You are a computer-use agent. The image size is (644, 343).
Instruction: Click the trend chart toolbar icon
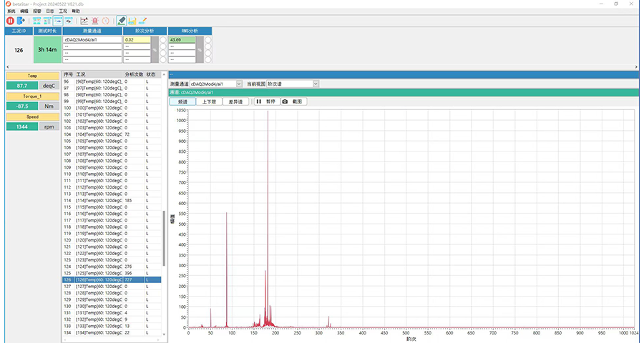pos(84,21)
